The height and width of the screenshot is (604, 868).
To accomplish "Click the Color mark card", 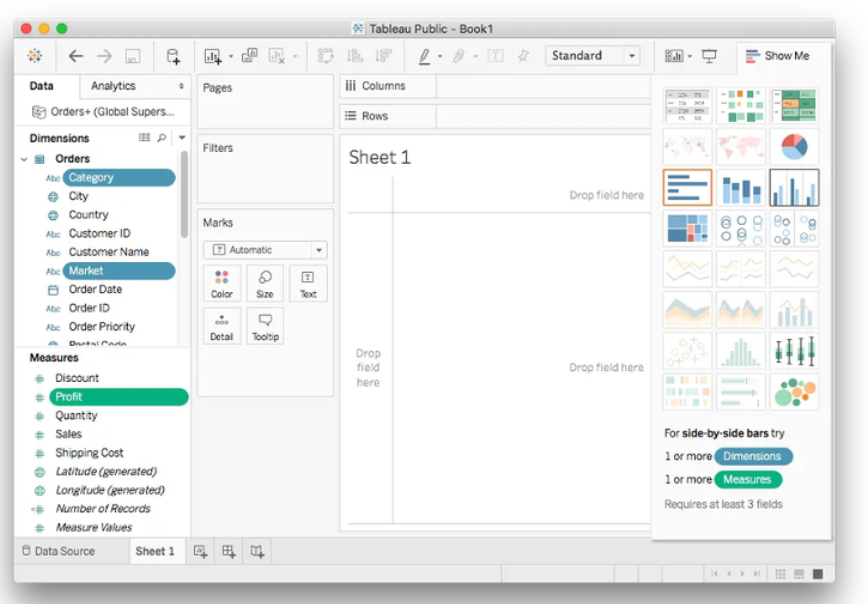I will [222, 284].
